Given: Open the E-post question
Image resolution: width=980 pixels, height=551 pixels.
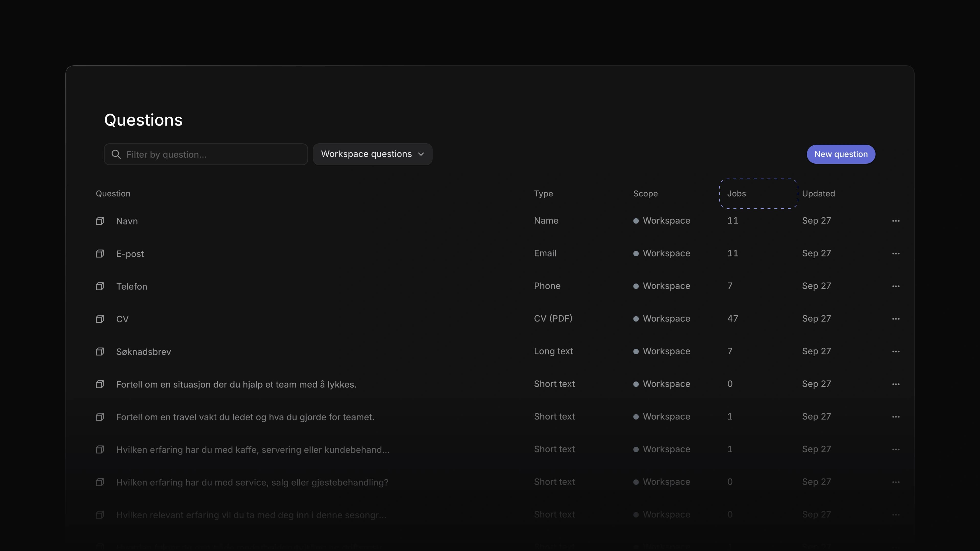Looking at the screenshot, I should click(x=130, y=254).
